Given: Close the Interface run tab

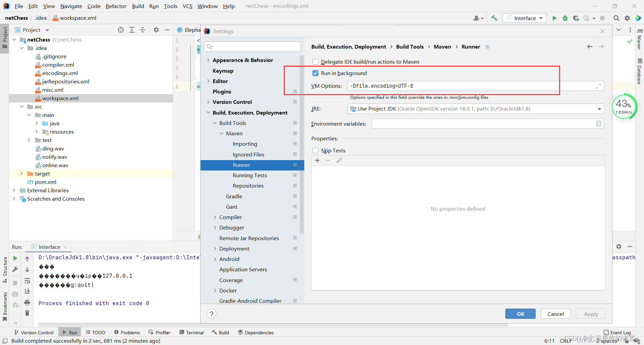Looking at the screenshot, I should (x=65, y=247).
